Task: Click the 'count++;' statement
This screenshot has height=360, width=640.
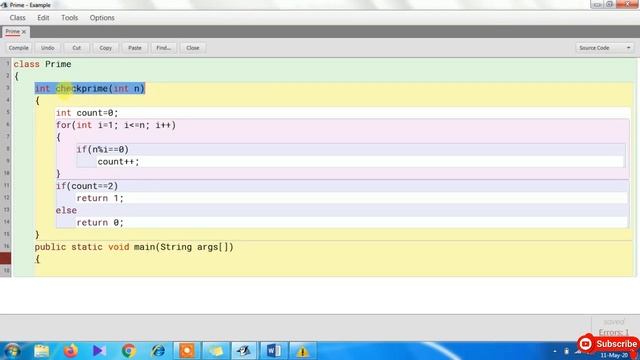Action: pyautogui.click(x=118, y=162)
